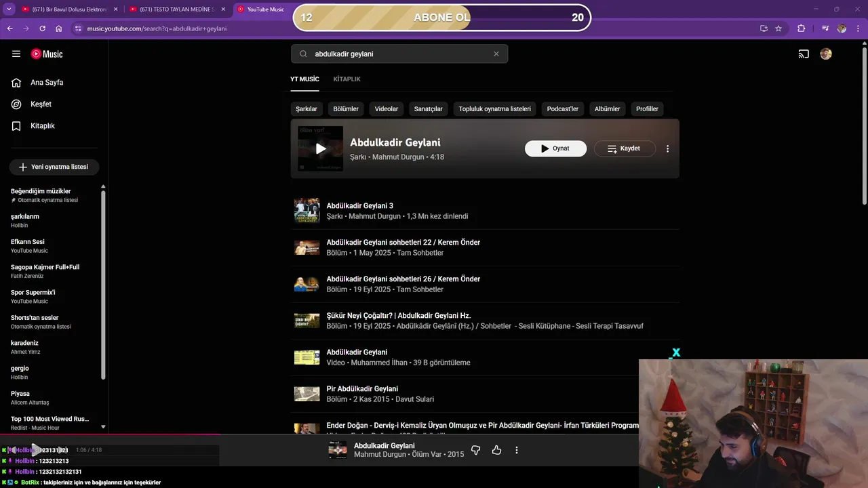The height and width of the screenshot is (488, 868).
Task: Switch to the KİTAPLIK tab
Action: click(347, 79)
